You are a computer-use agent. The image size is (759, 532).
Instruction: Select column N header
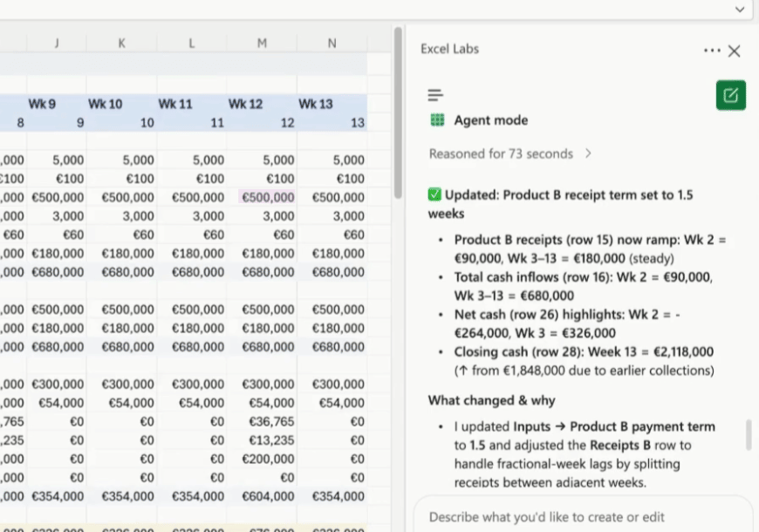coord(332,43)
